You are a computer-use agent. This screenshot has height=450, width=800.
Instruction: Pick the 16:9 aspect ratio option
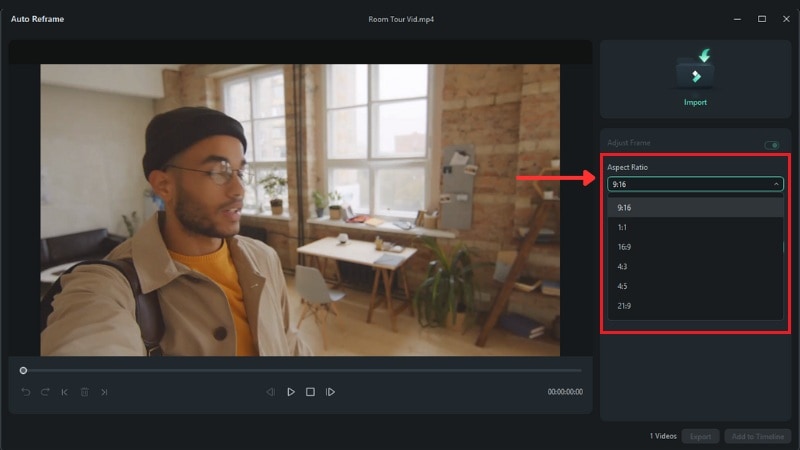tap(695, 247)
